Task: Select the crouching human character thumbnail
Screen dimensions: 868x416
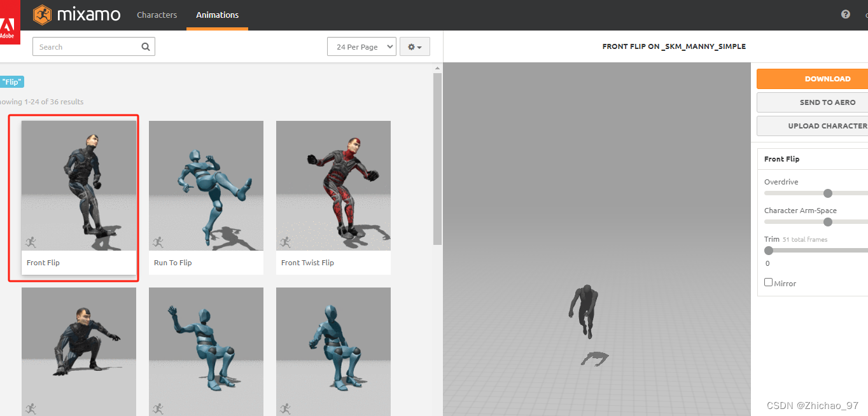Action: pos(79,351)
